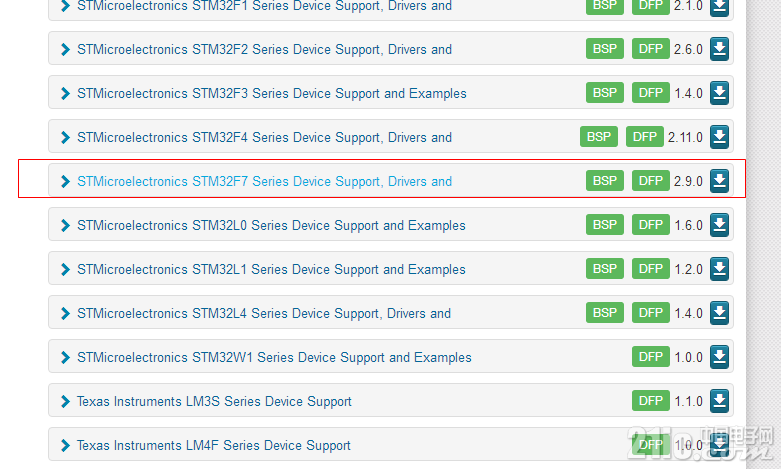Screen dimensions: 781x469
Task: Click the BSP badge for STM32L1
Action: (605, 269)
